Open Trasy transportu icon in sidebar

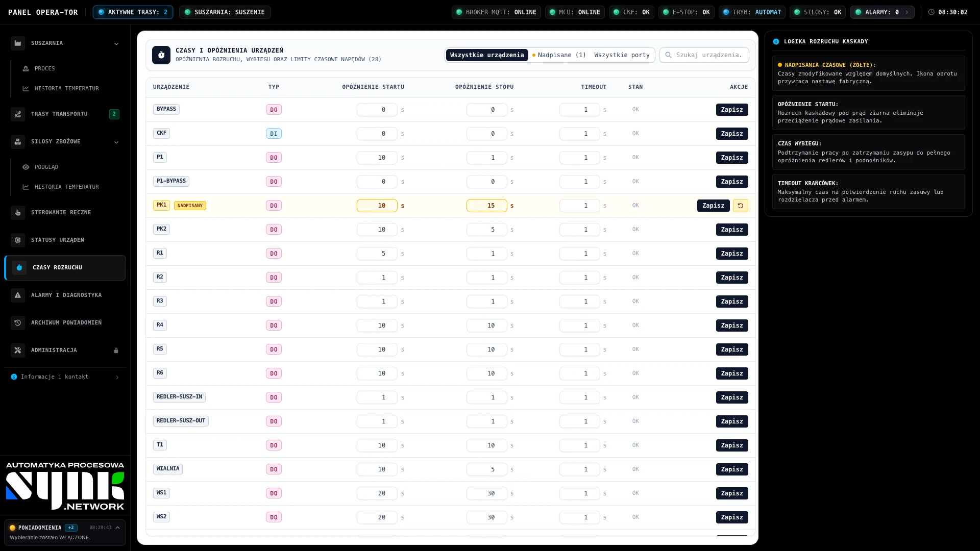(x=18, y=114)
